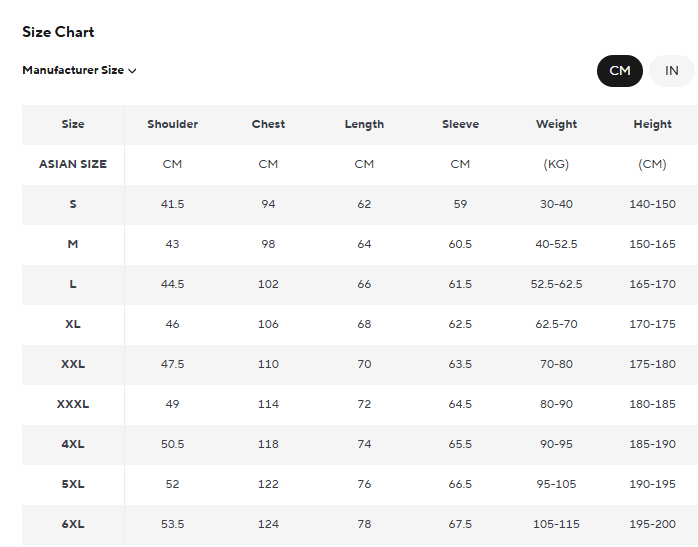The image size is (698, 547).
Task: Click the ASIAN SIZE row label
Action: point(73,164)
